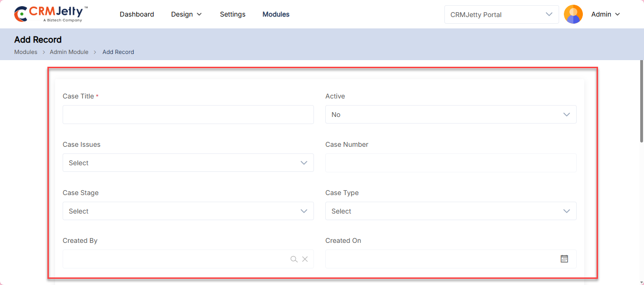
Task: Click the vertical page scrollbar
Action: pos(641,102)
